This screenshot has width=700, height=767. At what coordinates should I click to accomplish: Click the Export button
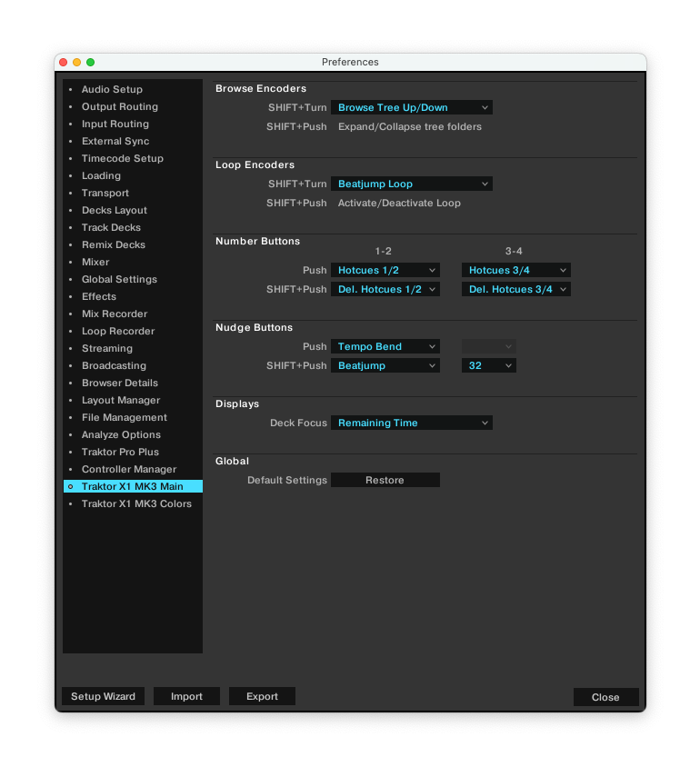262,696
